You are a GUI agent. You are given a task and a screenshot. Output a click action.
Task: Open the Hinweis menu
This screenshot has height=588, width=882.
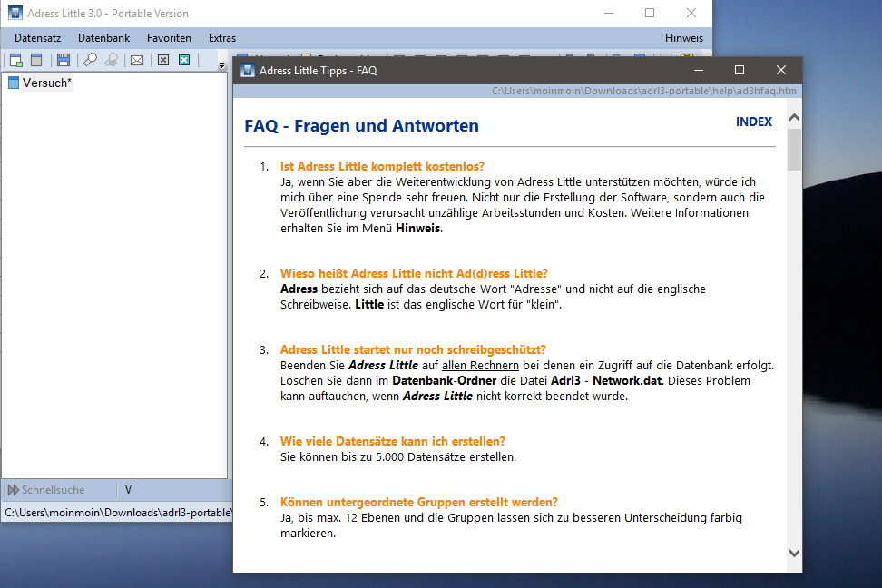coord(684,38)
